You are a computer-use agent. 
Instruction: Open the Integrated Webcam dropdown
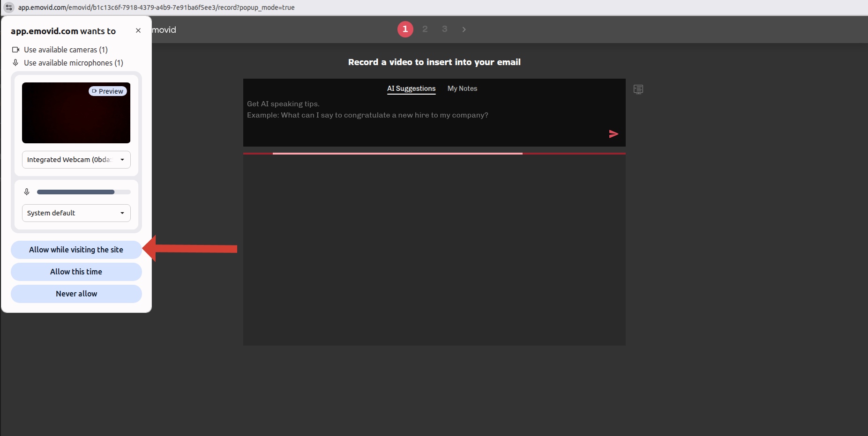coord(76,160)
